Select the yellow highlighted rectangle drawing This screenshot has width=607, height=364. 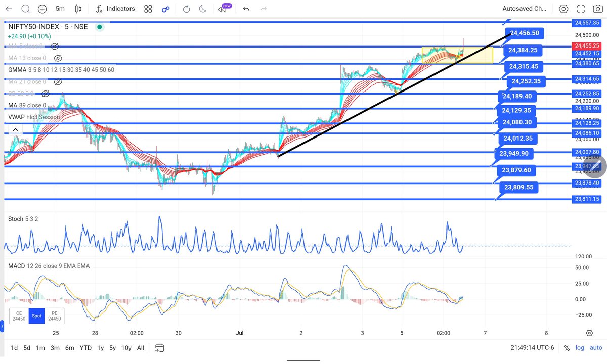pyautogui.click(x=457, y=55)
